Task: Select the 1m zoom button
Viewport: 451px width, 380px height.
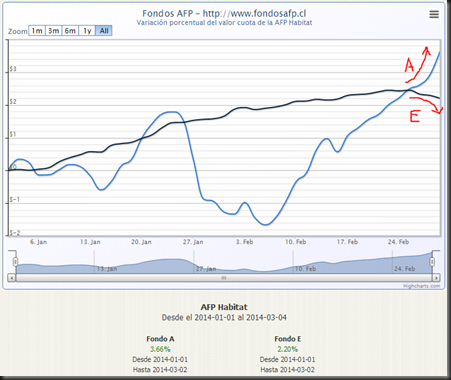Action: tap(37, 31)
